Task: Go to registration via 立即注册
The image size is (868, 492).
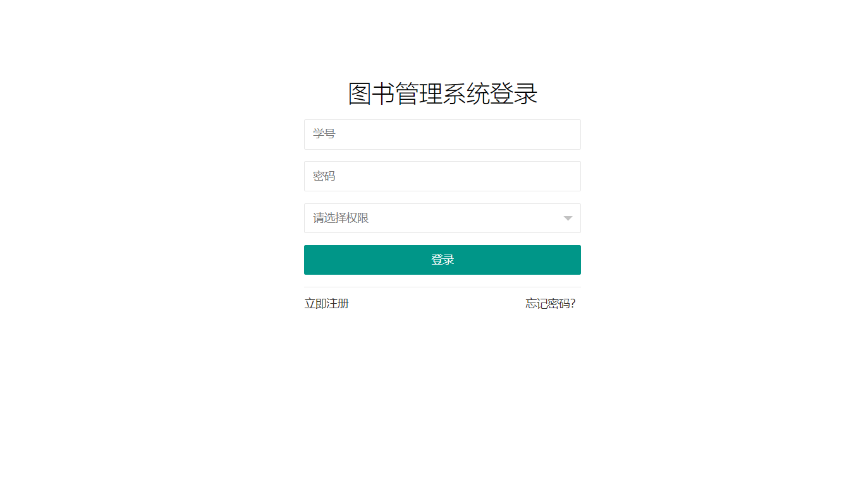Action: [327, 304]
